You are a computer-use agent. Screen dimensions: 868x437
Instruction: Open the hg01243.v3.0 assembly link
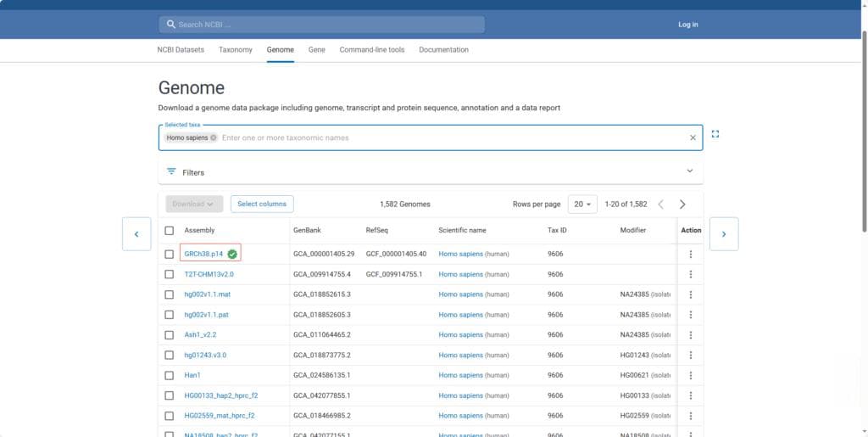click(205, 355)
